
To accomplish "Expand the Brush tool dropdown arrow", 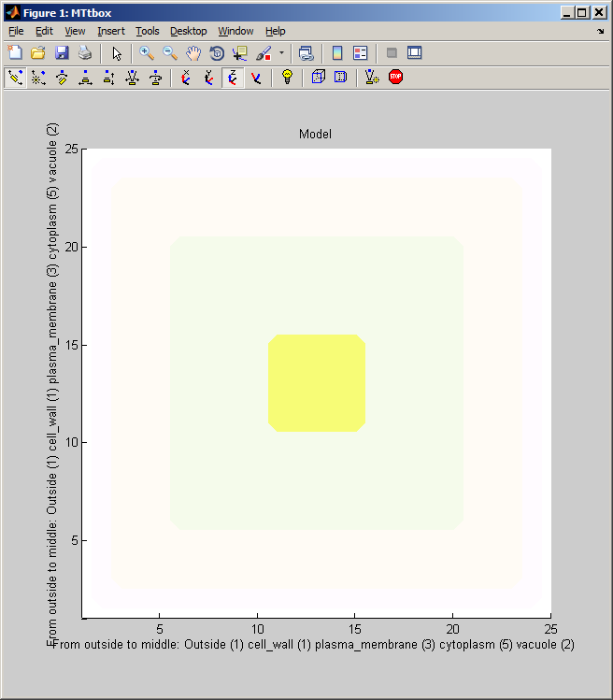I will pyautogui.click(x=281, y=53).
